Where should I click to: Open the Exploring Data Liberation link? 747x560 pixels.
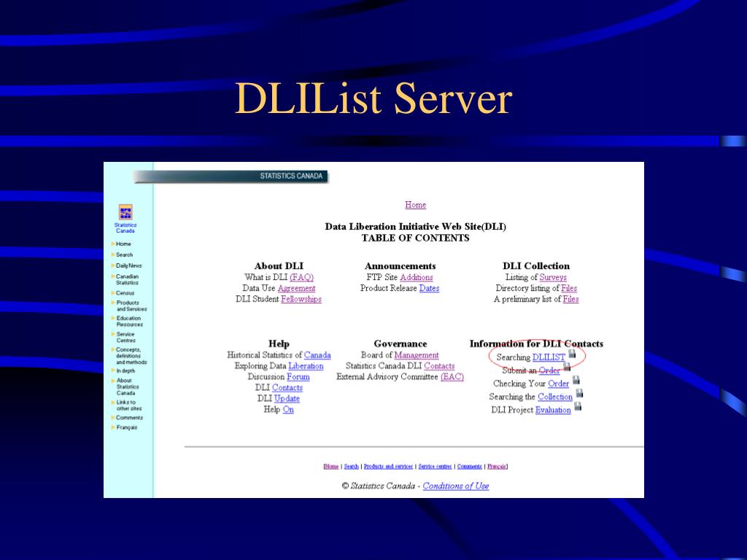(x=306, y=366)
